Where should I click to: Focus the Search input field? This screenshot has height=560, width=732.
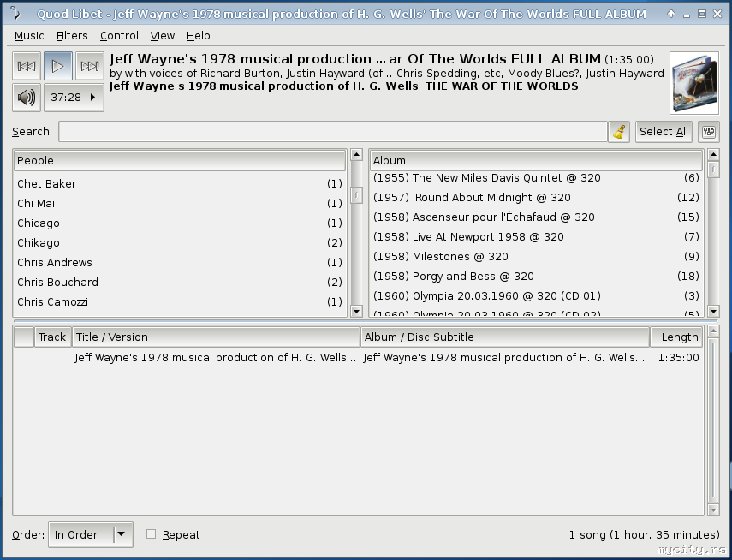(x=333, y=132)
